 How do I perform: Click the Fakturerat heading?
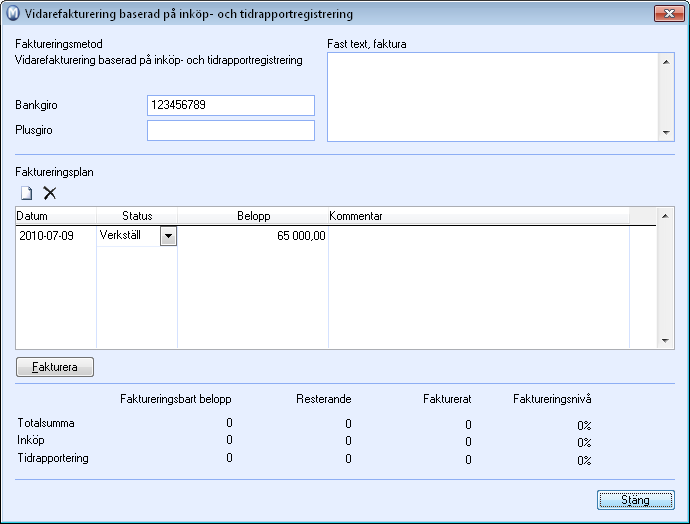pos(447,399)
